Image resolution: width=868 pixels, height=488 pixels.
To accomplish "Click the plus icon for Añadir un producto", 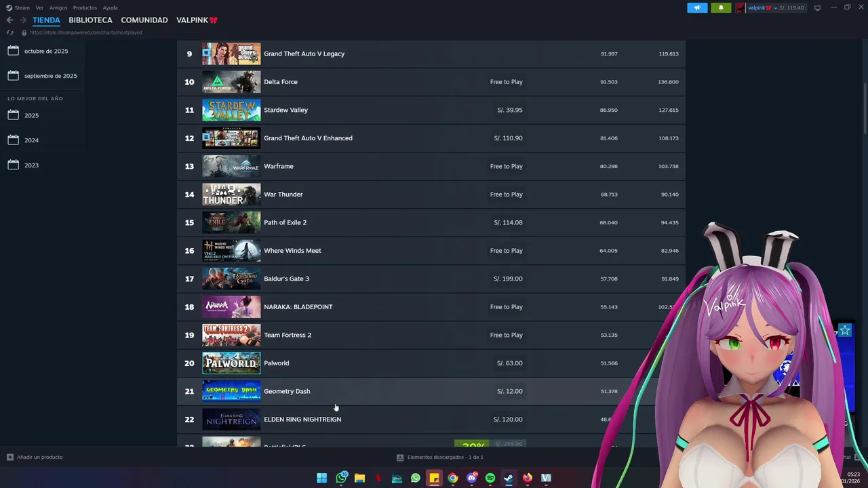I will (9, 457).
